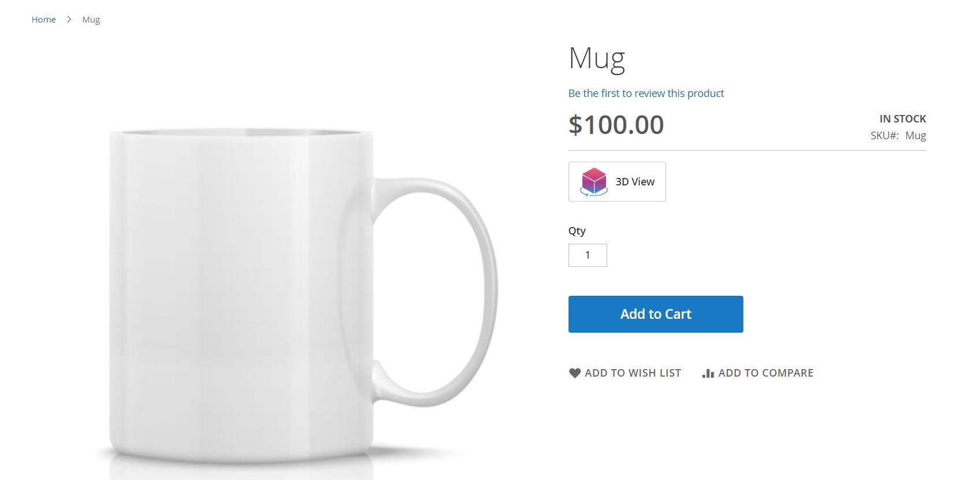Image resolution: width=980 pixels, height=480 pixels.
Task: Click the SKU# label
Action: pos(884,136)
